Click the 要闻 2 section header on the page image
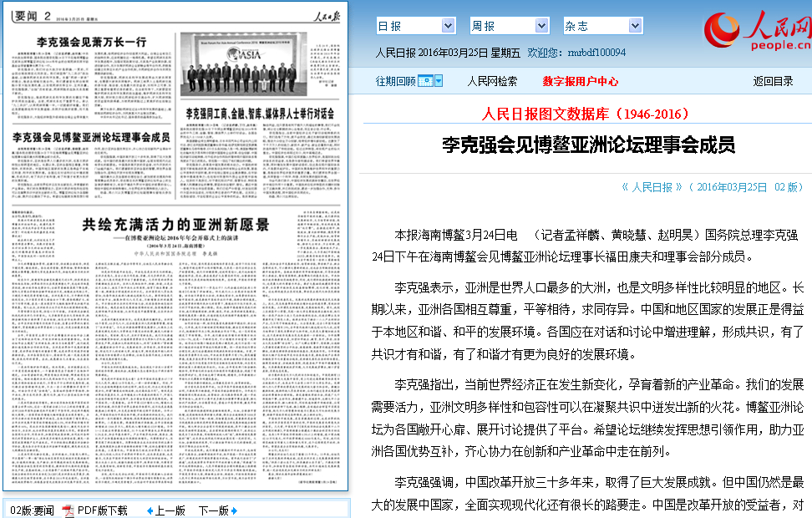This screenshot has width=812, height=518. point(33,16)
